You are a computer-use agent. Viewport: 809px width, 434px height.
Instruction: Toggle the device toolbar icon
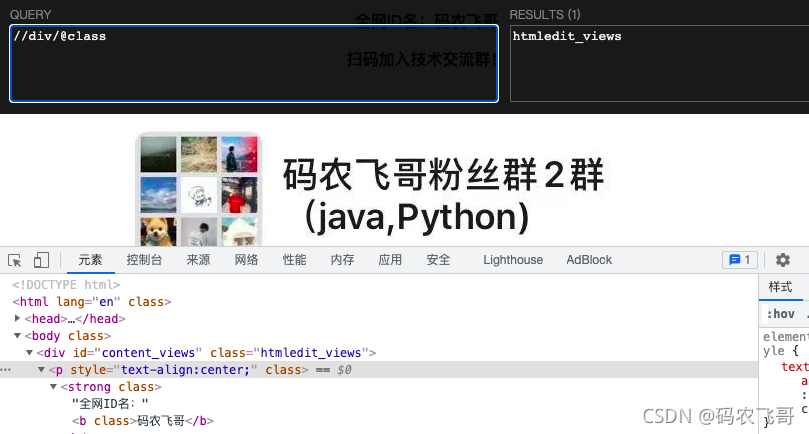(41, 260)
